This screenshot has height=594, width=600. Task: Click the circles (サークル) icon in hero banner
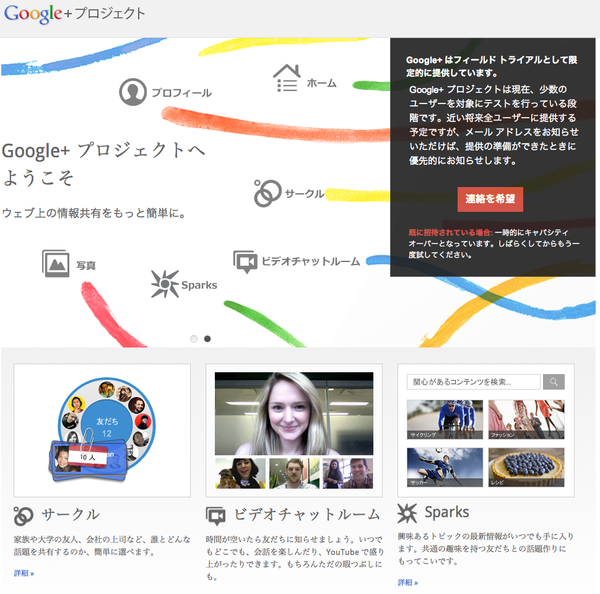tap(267, 193)
